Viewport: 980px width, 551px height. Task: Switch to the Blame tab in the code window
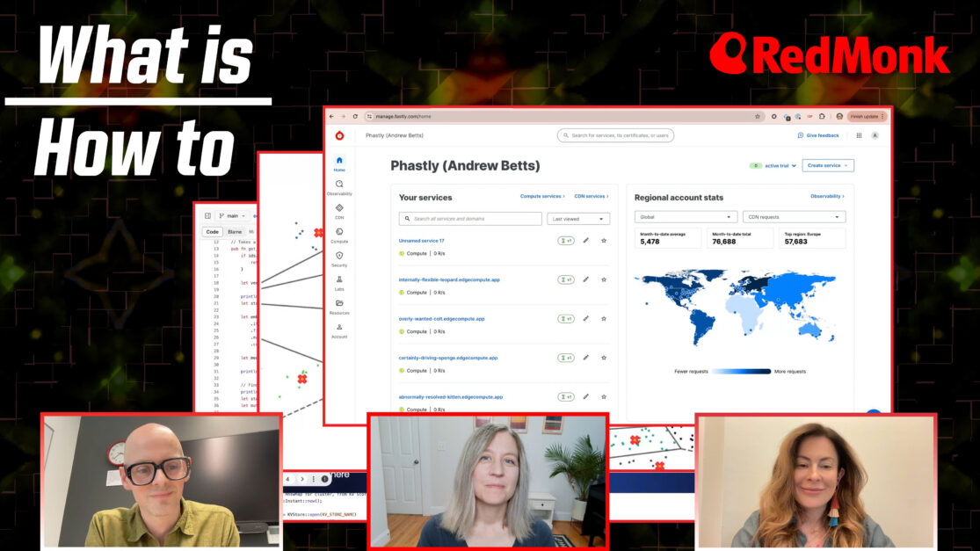[x=235, y=232]
